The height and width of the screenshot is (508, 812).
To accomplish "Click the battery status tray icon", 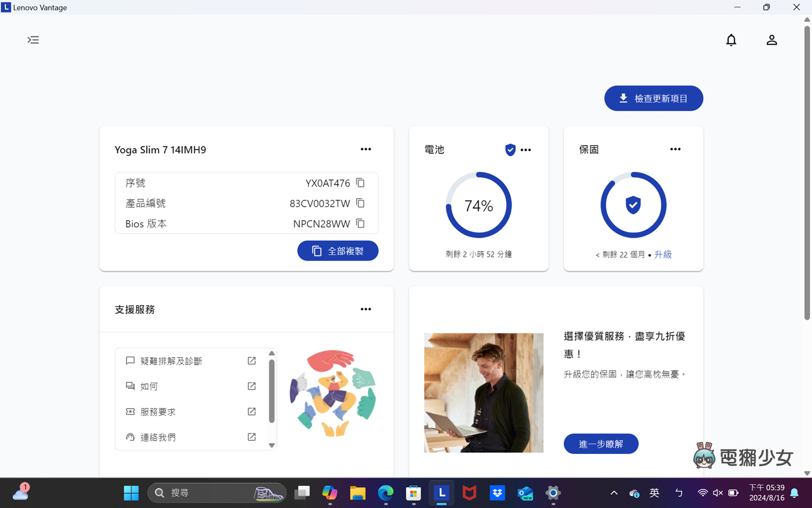I will (x=733, y=493).
